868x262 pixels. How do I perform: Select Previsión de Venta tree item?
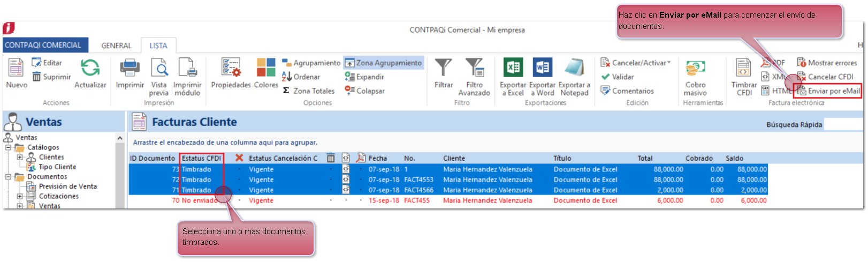click(x=67, y=186)
